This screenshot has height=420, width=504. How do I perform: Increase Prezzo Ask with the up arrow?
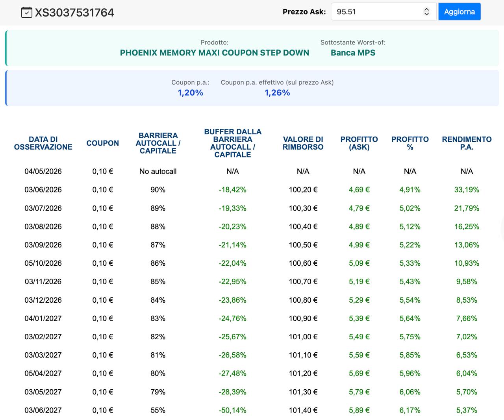(x=426, y=9)
